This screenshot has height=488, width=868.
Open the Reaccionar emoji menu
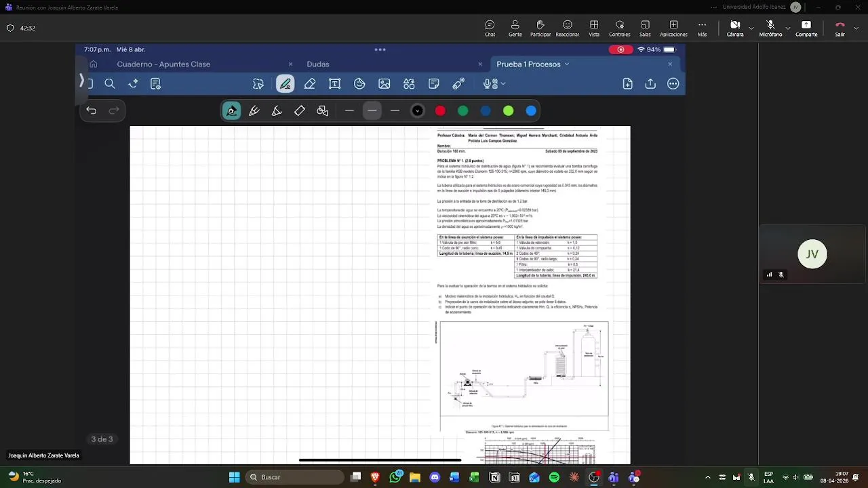(568, 28)
